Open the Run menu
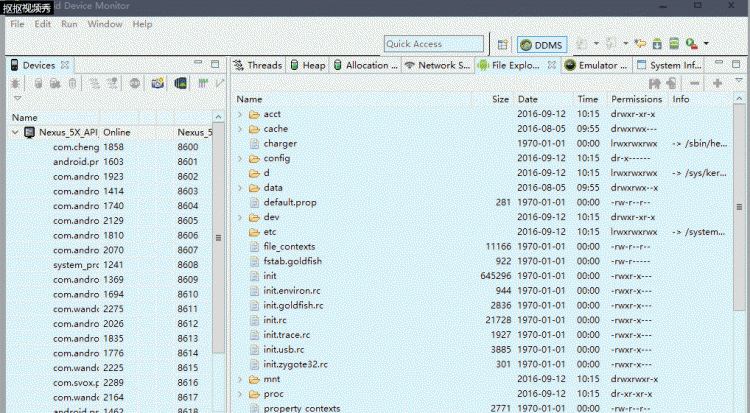This screenshot has width=750, height=413. point(69,24)
